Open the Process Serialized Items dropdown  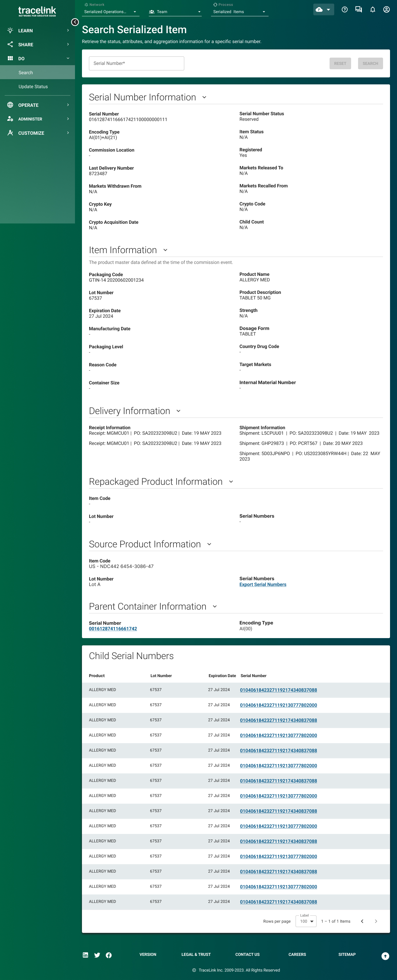coord(240,12)
